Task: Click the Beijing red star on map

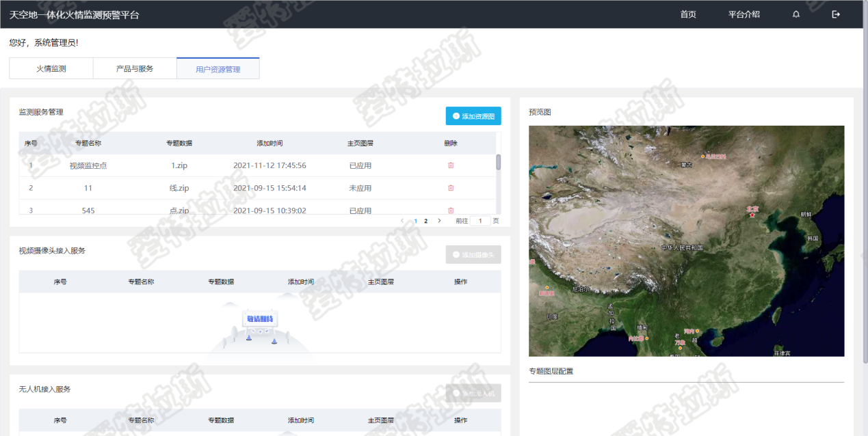Action: click(x=752, y=215)
